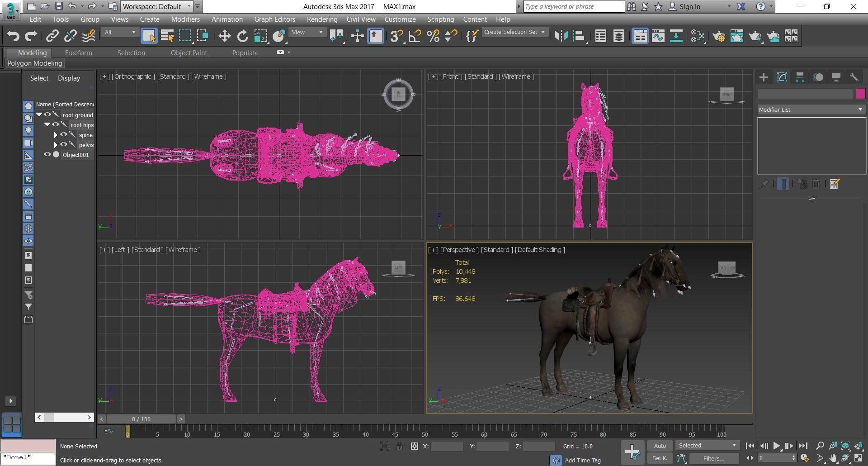868x466 pixels.
Task: Open the Align tool
Action: [x=579, y=36]
